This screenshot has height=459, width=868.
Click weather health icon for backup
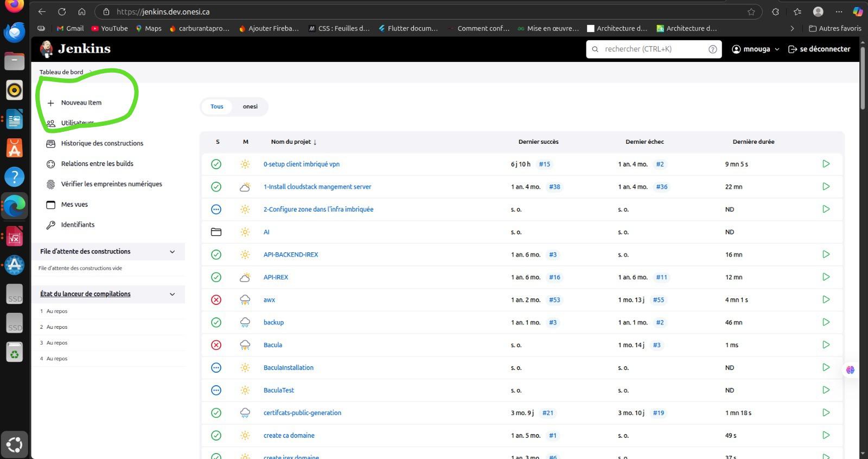point(245,322)
